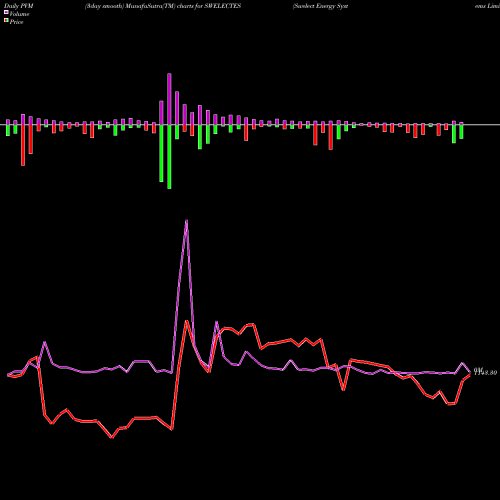
Task: Click the peak of the magenta volume line
Action: click(186, 221)
